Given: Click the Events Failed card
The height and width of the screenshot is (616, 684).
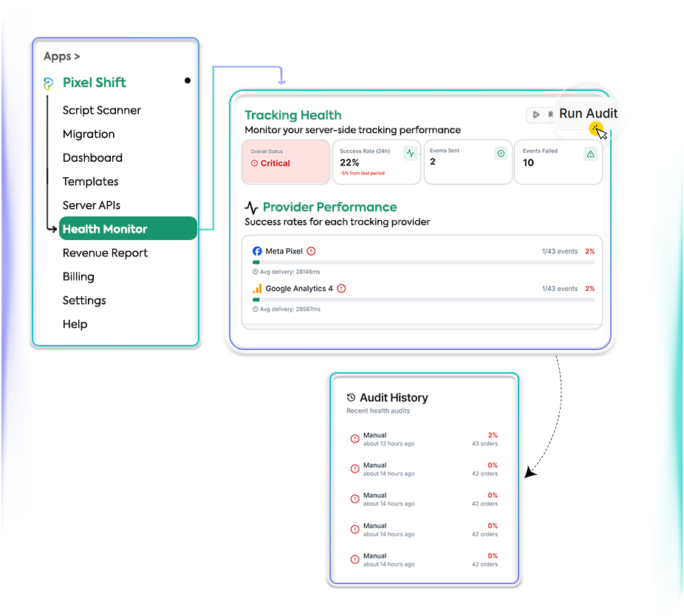Looking at the screenshot, I should (558, 162).
